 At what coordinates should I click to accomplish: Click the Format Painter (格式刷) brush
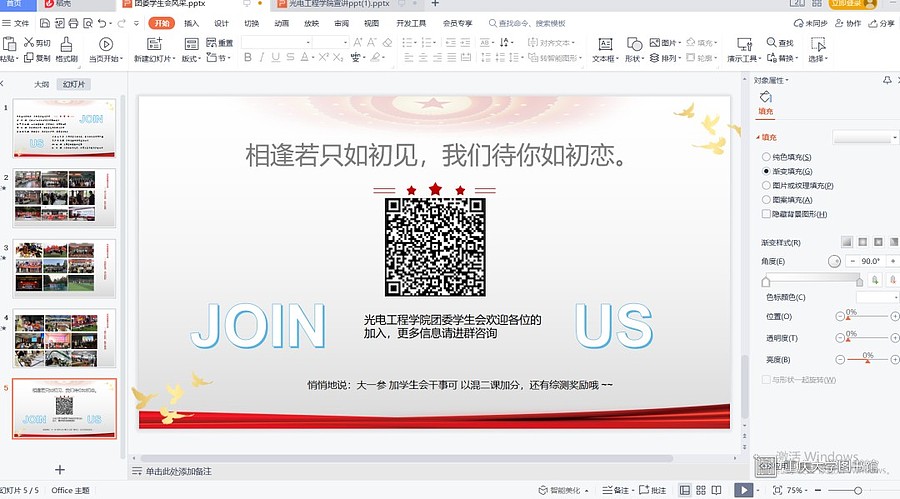coord(67,44)
